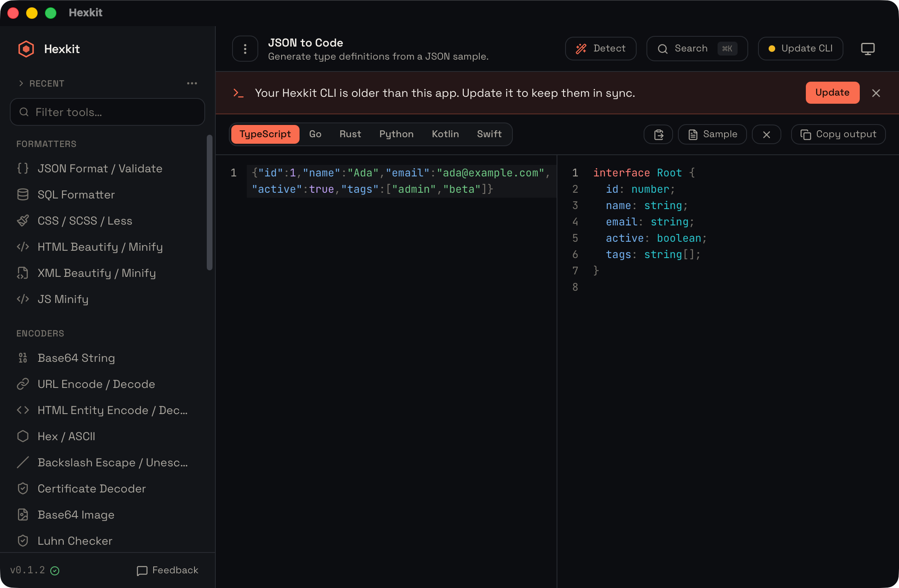Click the paste from clipboard icon
This screenshot has width=899, height=588.
pyautogui.click(x=658, y=134)
